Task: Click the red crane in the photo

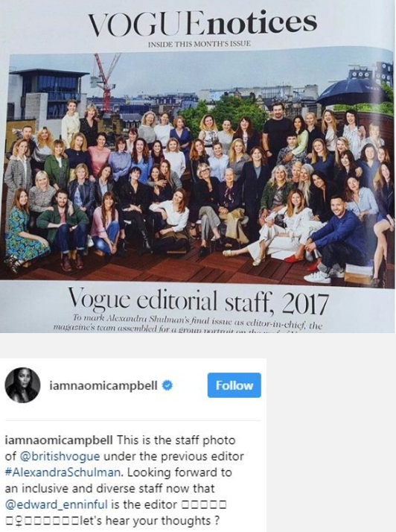Action: [x=106, y=81]
